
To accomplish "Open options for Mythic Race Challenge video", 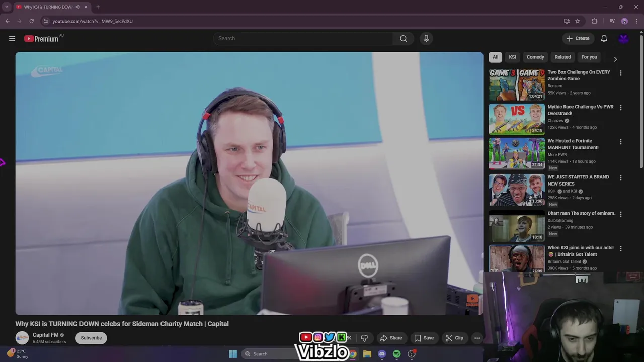I will pos(620,108).
